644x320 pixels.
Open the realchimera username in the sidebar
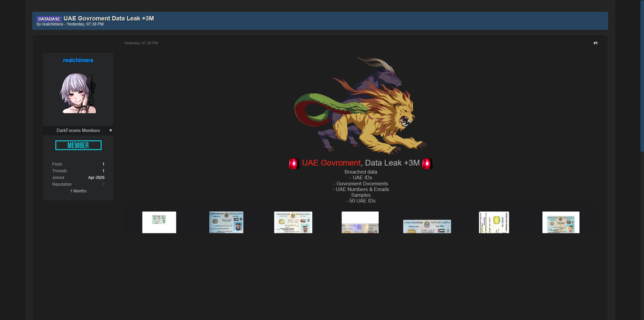[78, 60]
